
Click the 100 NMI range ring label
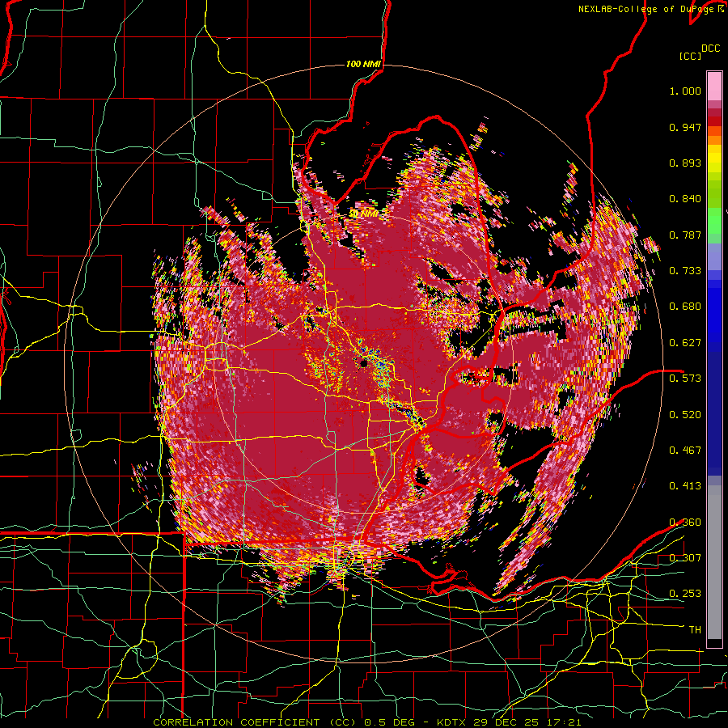[363, 64]
